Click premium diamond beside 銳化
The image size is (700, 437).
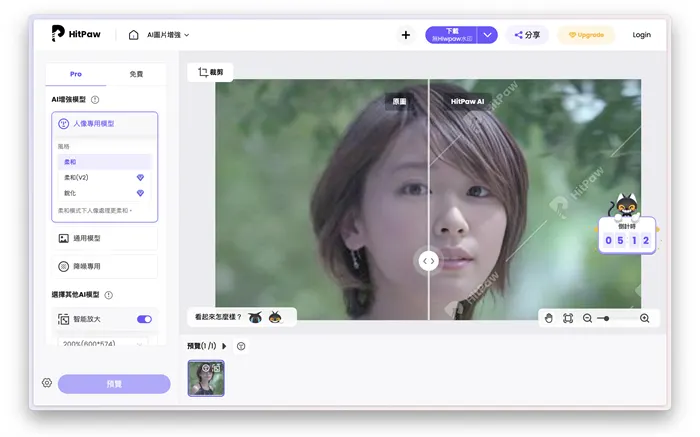tap(140, 193)
